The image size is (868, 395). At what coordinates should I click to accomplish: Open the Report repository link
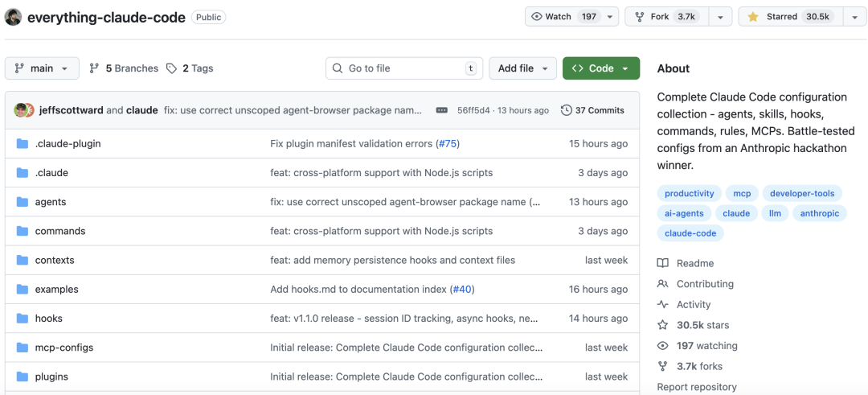(x=697, y=387)
